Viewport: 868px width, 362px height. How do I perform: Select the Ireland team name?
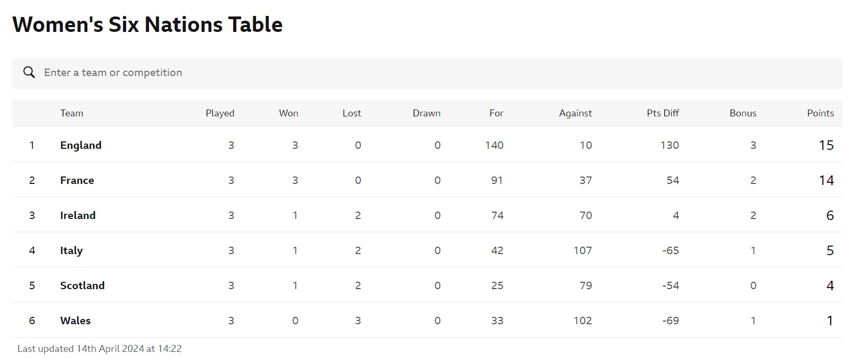[78, 215]
